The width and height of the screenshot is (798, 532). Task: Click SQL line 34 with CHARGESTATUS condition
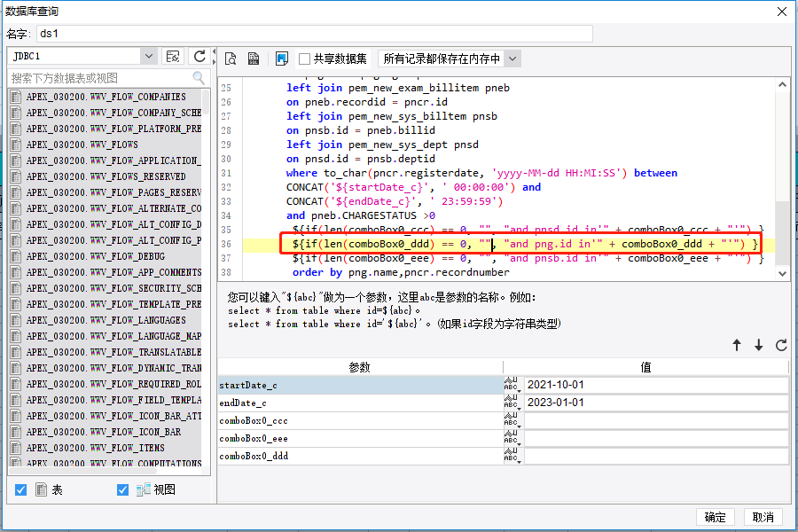361,215
